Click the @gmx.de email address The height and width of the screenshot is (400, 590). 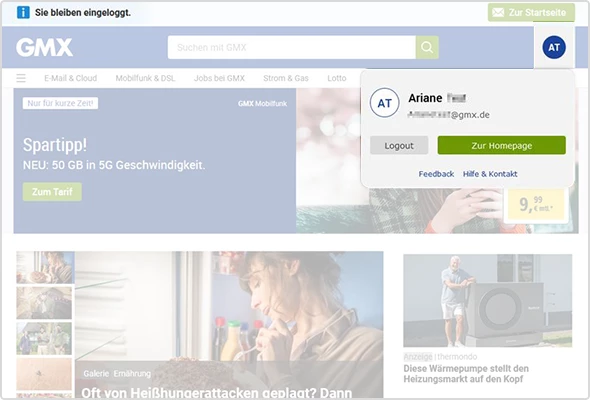[x=449, y=115]
